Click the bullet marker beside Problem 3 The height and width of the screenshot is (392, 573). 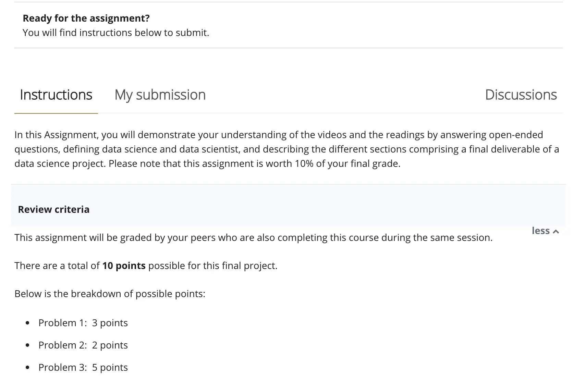(28, 368)
